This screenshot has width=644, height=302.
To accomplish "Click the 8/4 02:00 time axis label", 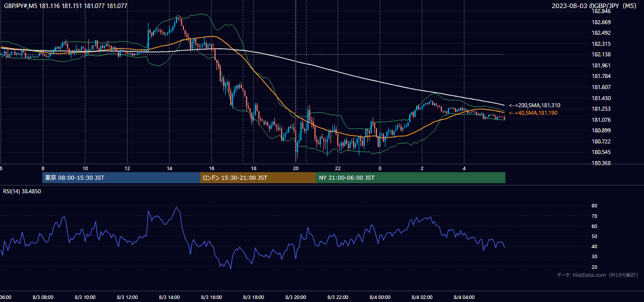I will click(x=422, y=297).
